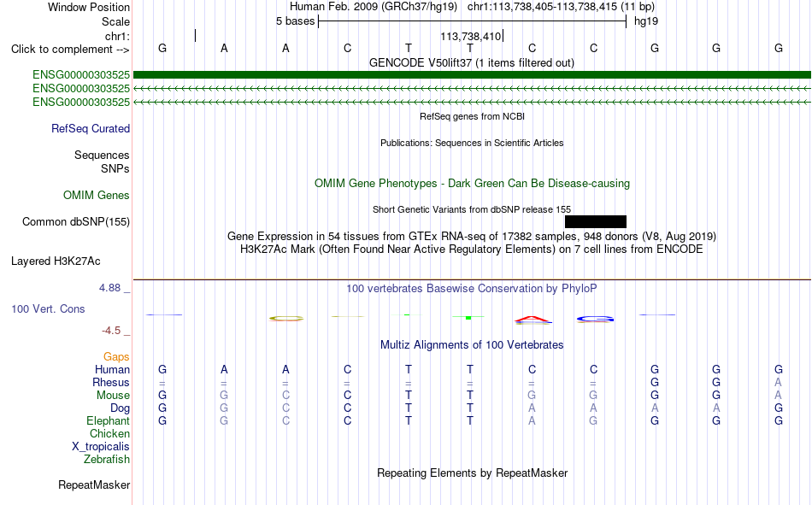Click the hg19 label beside scale bar
The width and height of the screenshot is (812, 505).
click(x=646, y=21)
